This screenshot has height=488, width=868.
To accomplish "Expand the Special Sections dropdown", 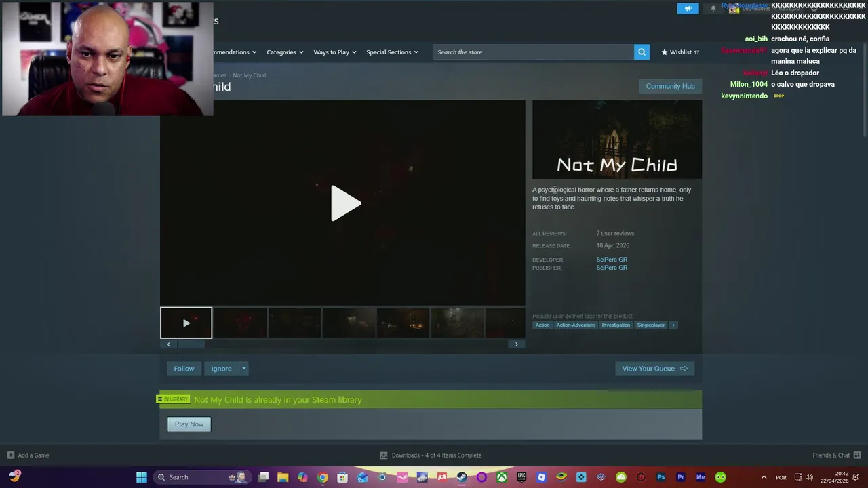I will point(392,52).
